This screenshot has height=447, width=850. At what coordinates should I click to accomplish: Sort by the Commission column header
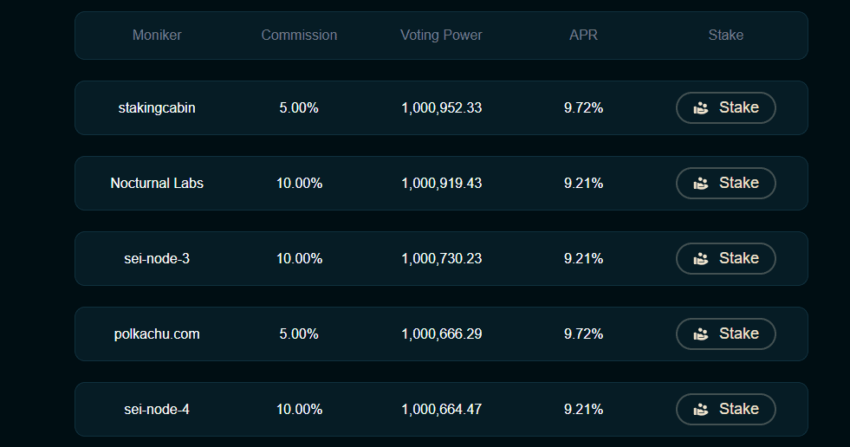point(299,35)
